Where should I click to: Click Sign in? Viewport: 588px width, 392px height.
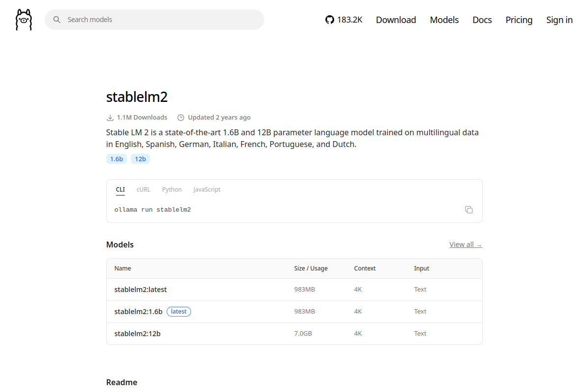(x=560, y=20)
